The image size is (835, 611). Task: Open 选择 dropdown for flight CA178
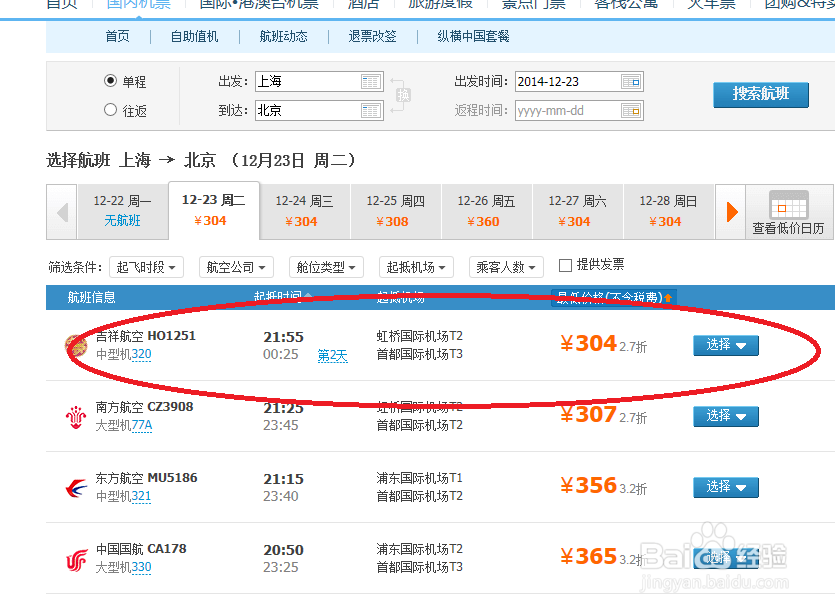tap(726, 558)
